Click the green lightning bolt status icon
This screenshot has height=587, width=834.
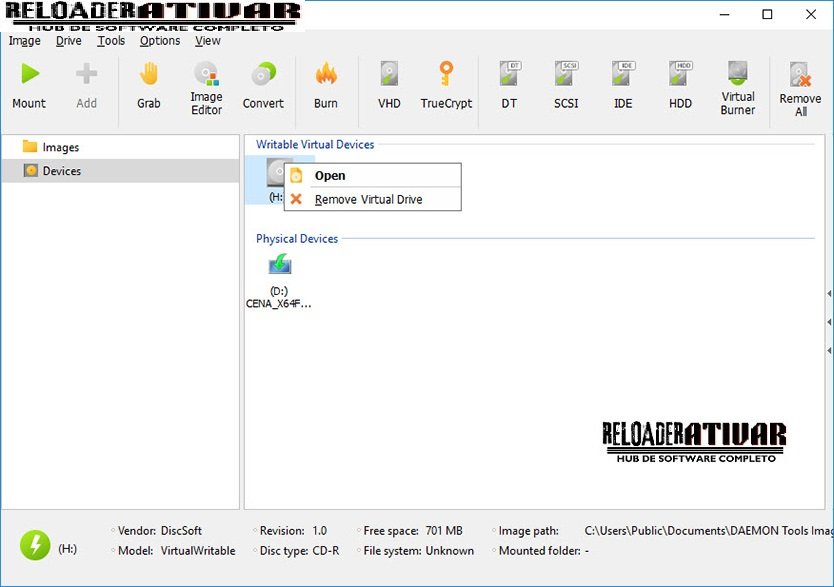pyautogui.click(x=35, y=545)
